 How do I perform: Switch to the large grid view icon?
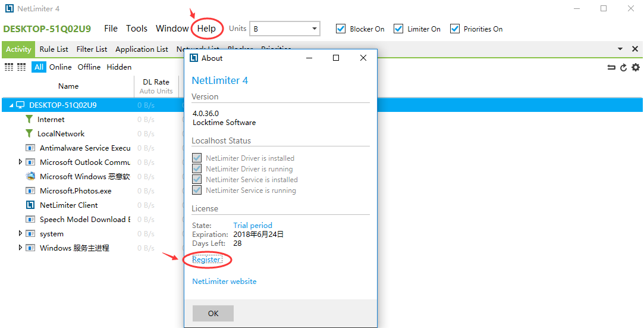(x=9, y=67)
